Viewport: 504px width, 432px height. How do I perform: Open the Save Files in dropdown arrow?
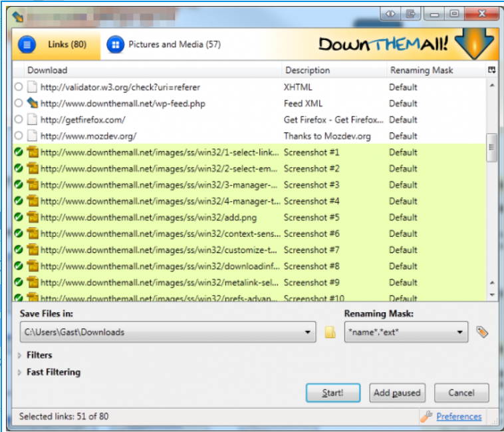pyautogui.click(x=308, y=332)
